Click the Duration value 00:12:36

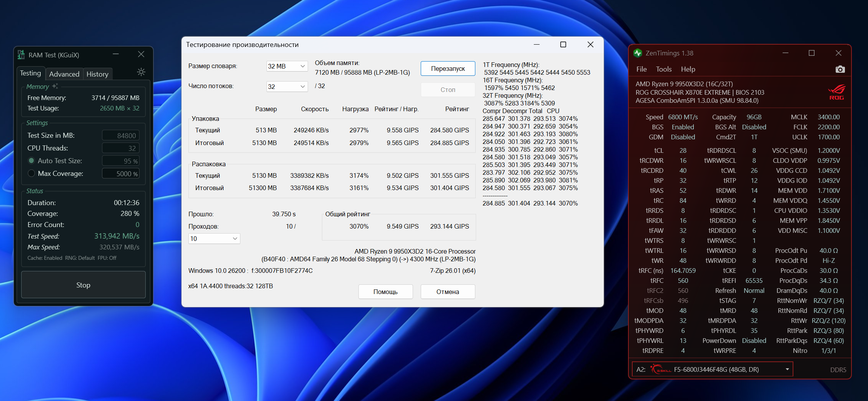coord(127,202)
